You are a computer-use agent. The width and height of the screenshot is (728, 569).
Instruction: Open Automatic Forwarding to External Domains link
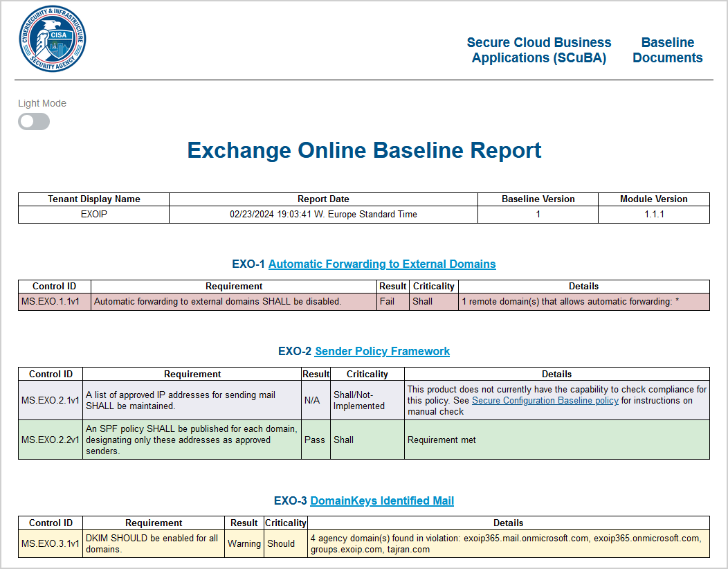382,264
